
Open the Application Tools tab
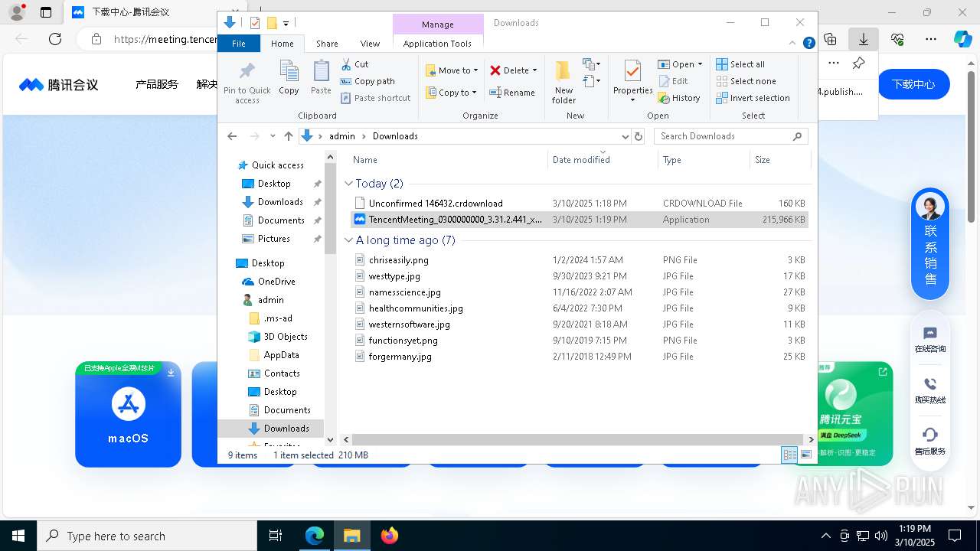437,44
